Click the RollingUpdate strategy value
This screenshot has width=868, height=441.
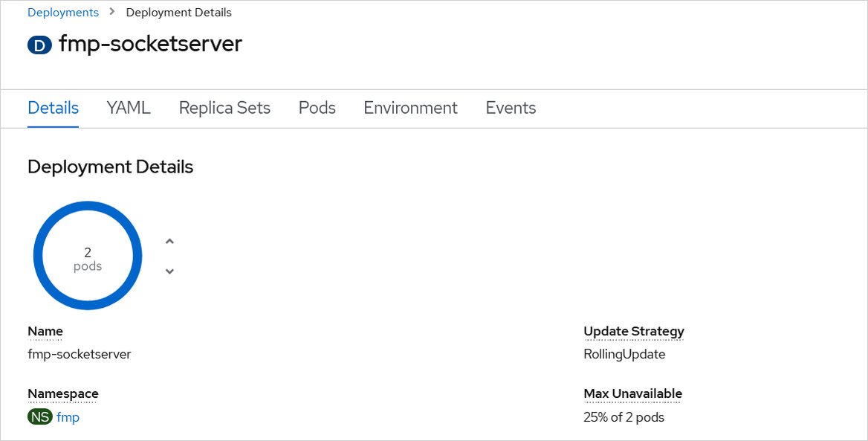pyautogui.click(x=624, y=354)
